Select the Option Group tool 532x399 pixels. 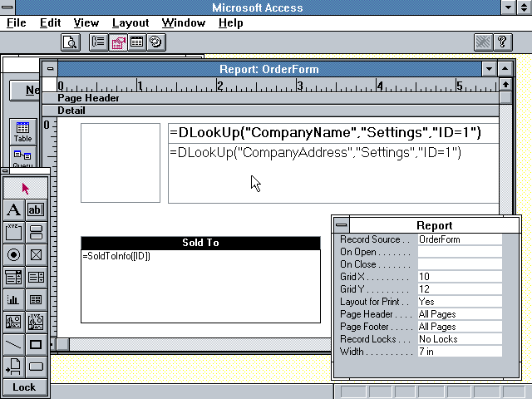click(14, 233)
